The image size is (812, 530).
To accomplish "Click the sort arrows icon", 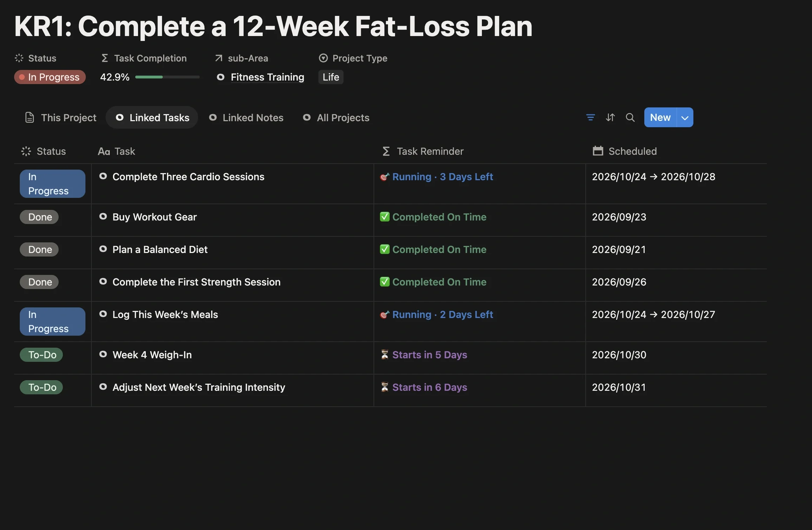I will coord(610,117).
